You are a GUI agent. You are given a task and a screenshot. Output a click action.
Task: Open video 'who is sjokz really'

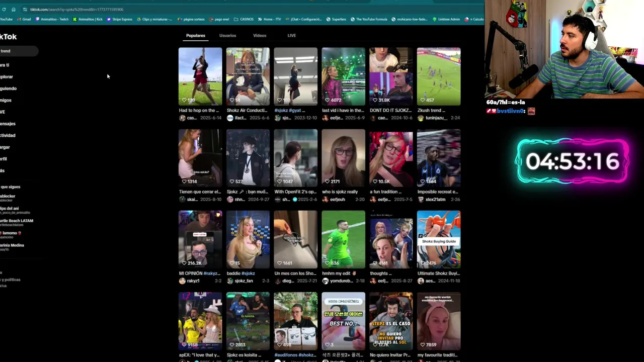point(343,158)
